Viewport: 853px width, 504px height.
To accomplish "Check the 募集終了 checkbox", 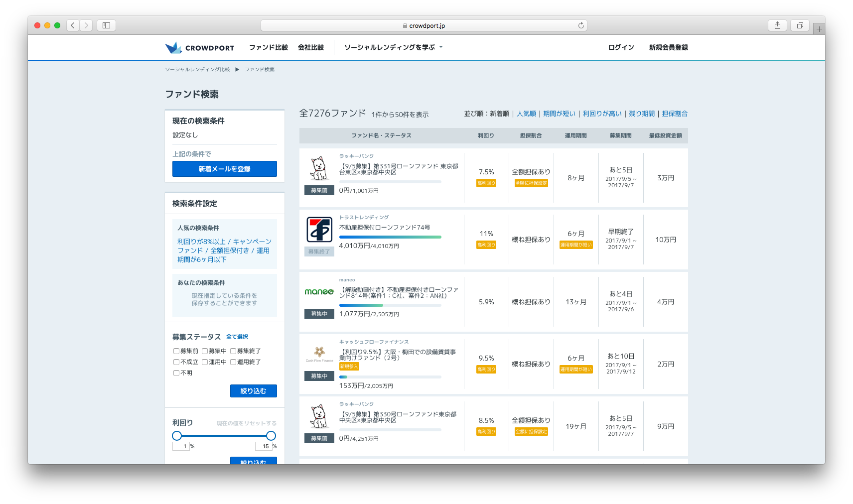I will [x=233, y=351].
